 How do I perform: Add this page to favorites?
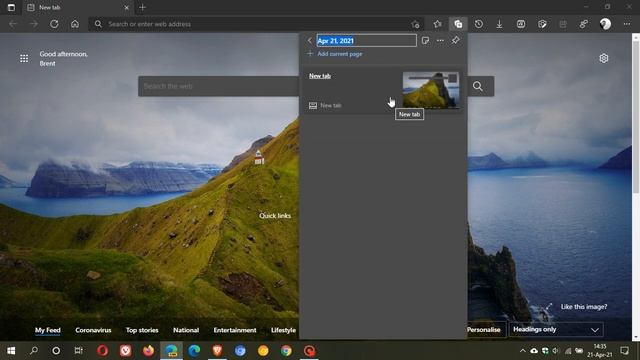pos(416,24)
